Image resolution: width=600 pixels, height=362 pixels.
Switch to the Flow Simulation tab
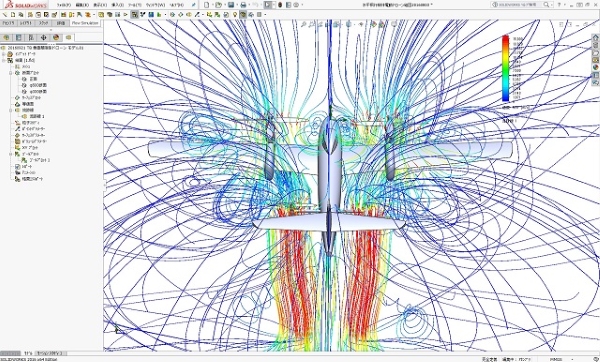click(85, 23)
